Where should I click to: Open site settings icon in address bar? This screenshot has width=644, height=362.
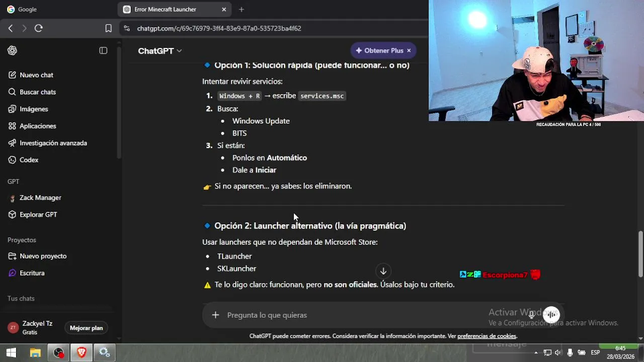(126, 29)
